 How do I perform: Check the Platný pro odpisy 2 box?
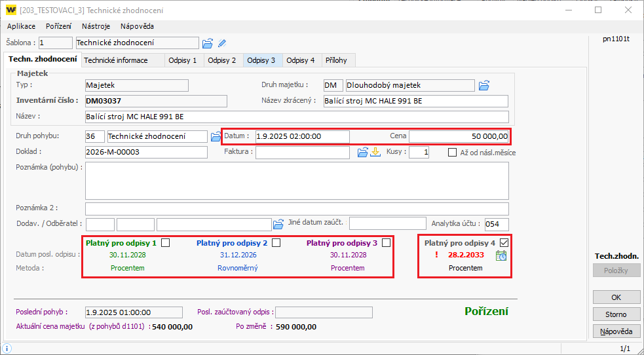click(x=276, y=243)
